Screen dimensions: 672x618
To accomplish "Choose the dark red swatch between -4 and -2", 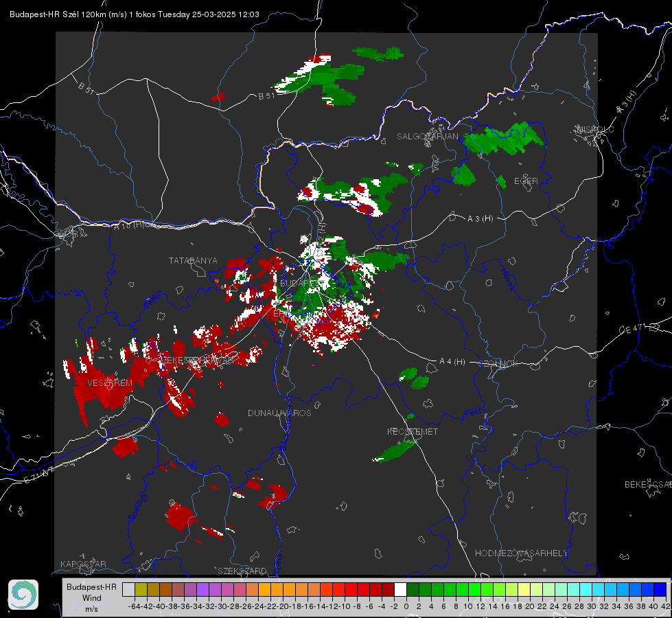I will click(x=388, y=589).
